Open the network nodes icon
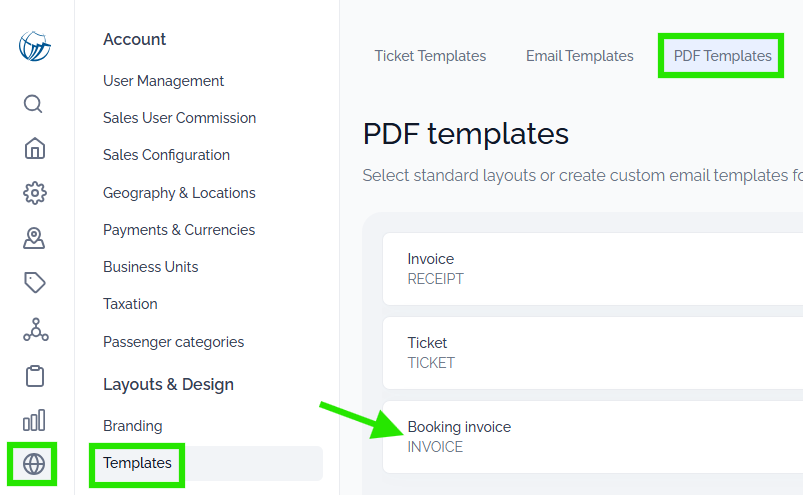This screenshot has width=803, height=495. click(x=35, y=330)
